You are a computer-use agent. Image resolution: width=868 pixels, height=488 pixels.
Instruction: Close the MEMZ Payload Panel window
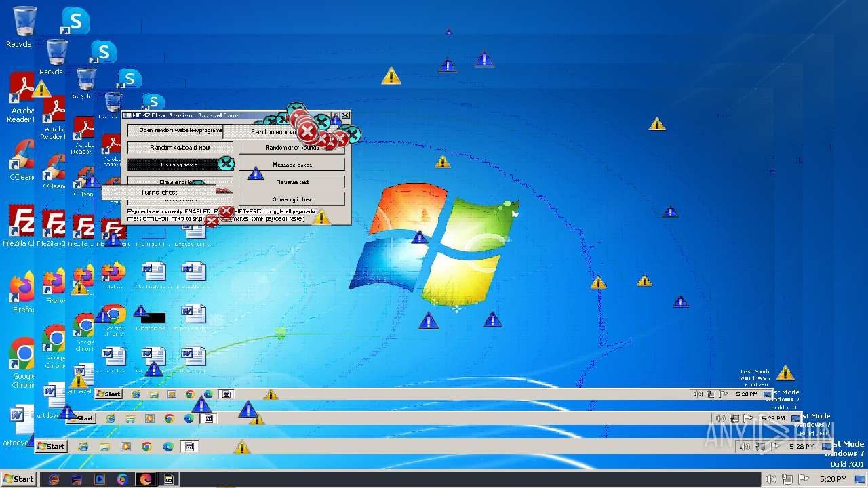tap(345, 115)
